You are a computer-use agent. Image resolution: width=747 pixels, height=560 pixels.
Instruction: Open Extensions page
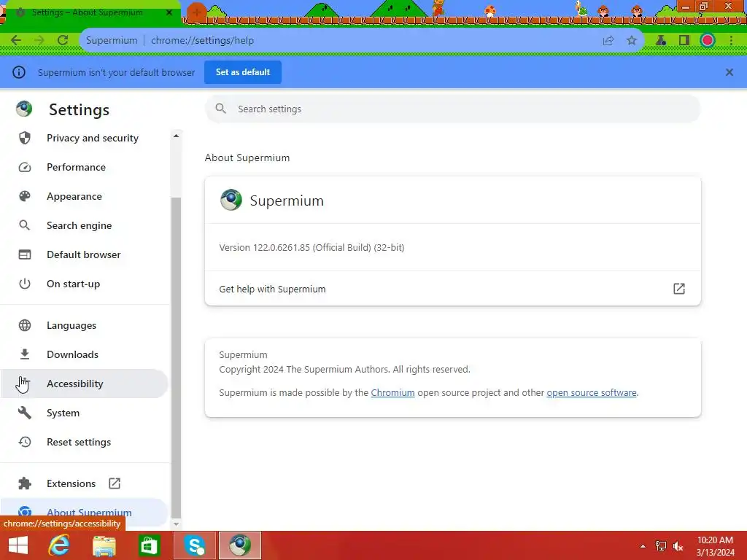(x=85, y=483)
